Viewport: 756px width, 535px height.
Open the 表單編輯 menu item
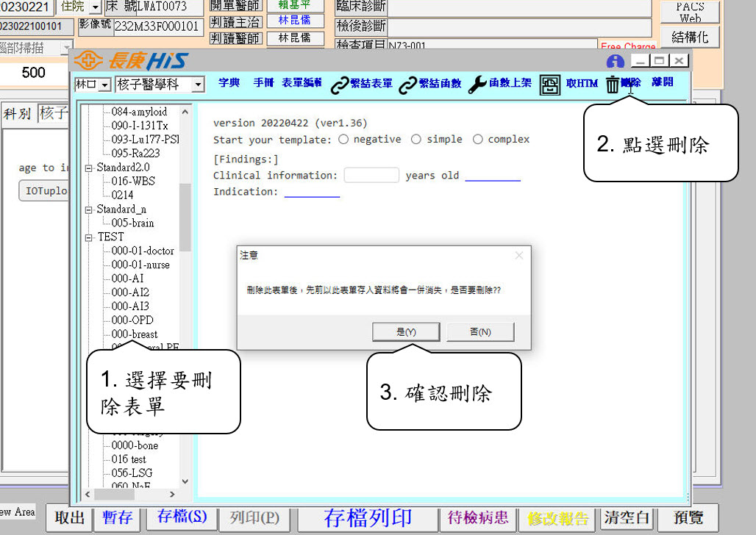point(302,83)
